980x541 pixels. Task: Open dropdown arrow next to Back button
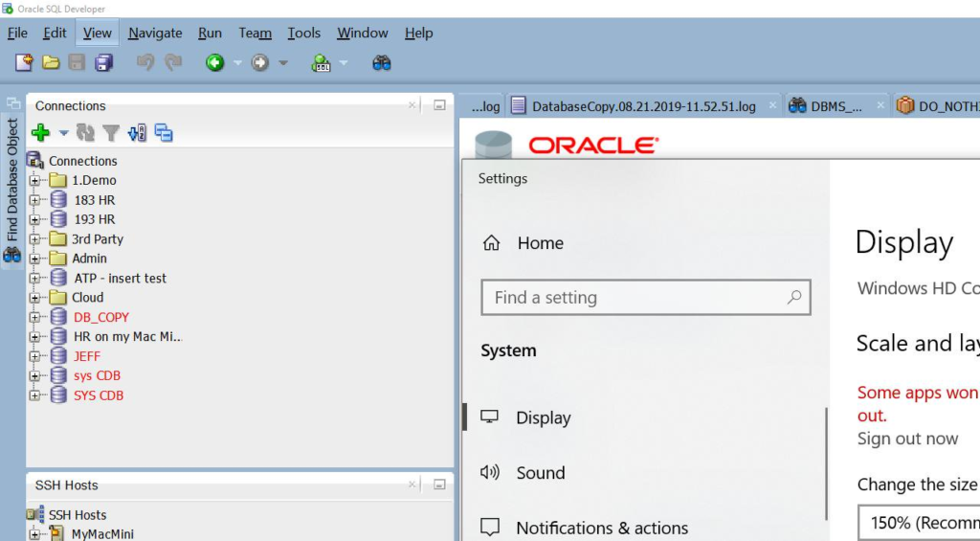point(237,62)
